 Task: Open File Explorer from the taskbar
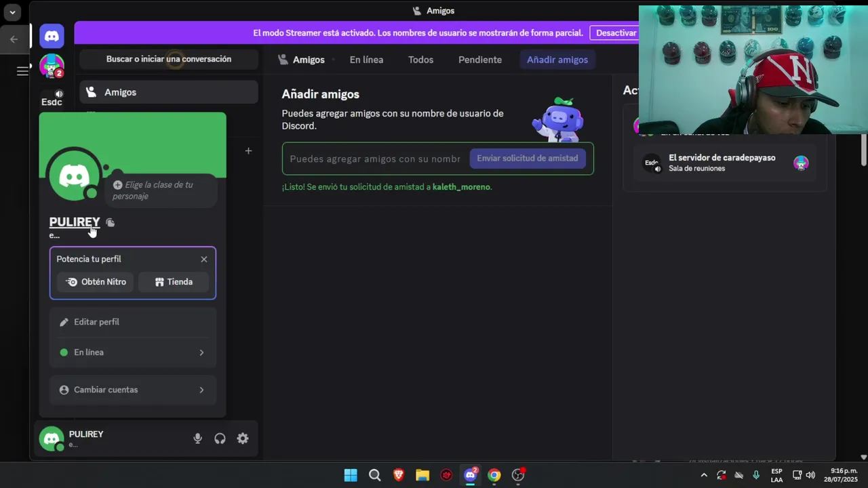tap(422, 475)
